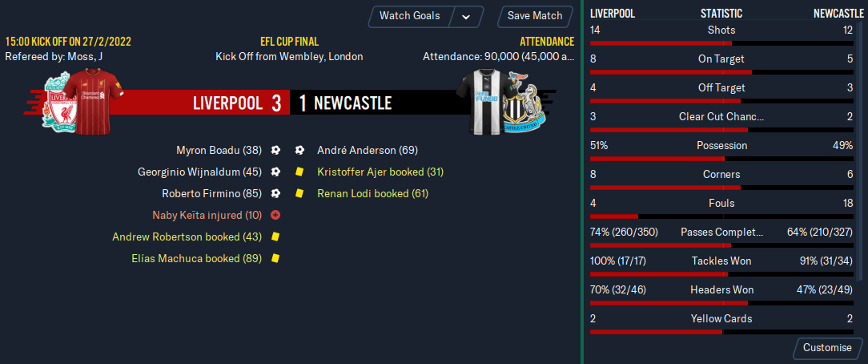Viewport: 868px width, 364px height.
Task: Open the Customise statistics button
Action: (827, 347)
